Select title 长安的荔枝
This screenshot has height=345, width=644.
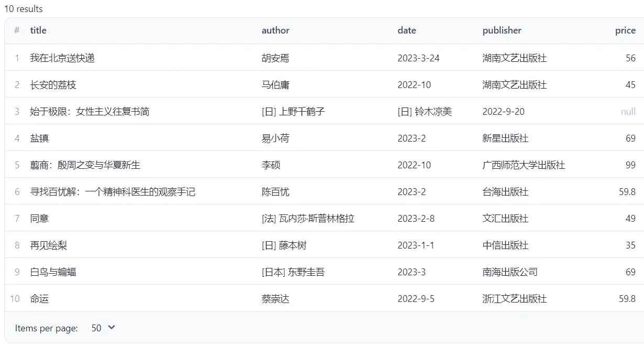(53, 84)
